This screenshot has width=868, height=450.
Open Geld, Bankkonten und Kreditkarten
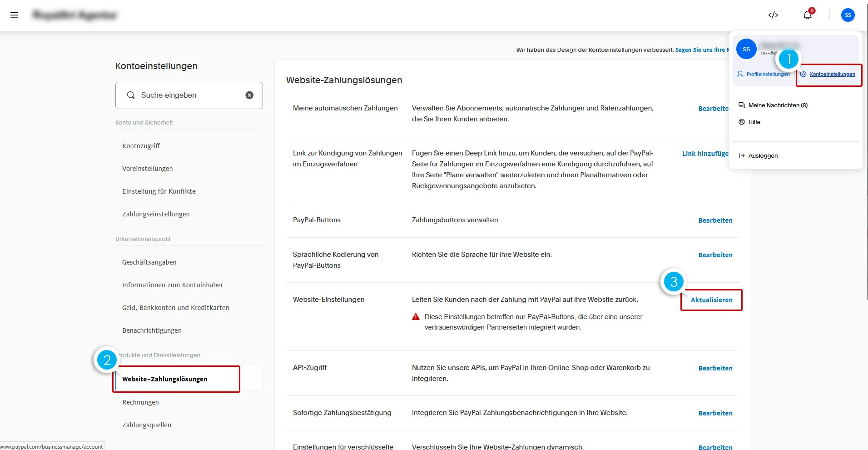click(x=175, y=308)
